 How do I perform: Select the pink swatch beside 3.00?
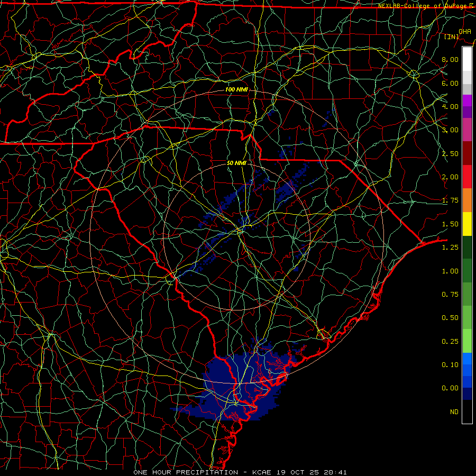(467, 130)
